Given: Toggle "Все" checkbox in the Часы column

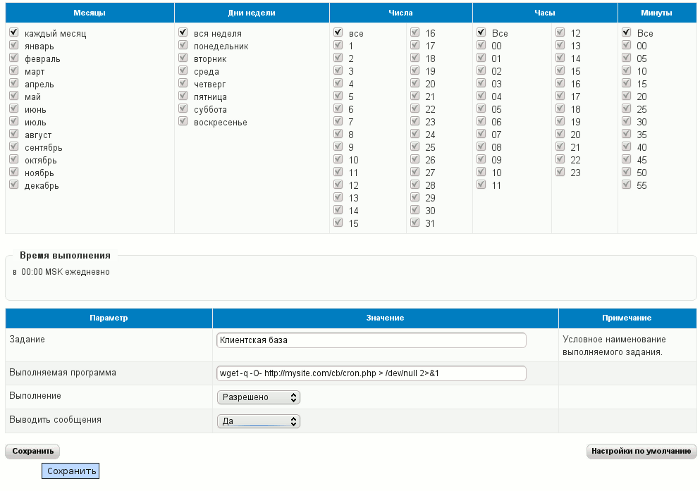Looking at the screenshot, I should (481, 33).
